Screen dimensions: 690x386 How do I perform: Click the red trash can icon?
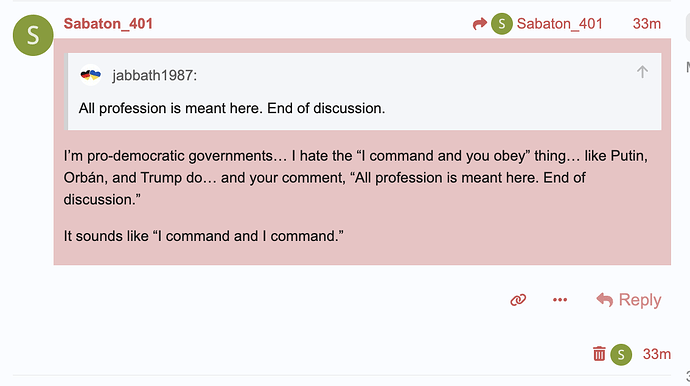[599, 354]
